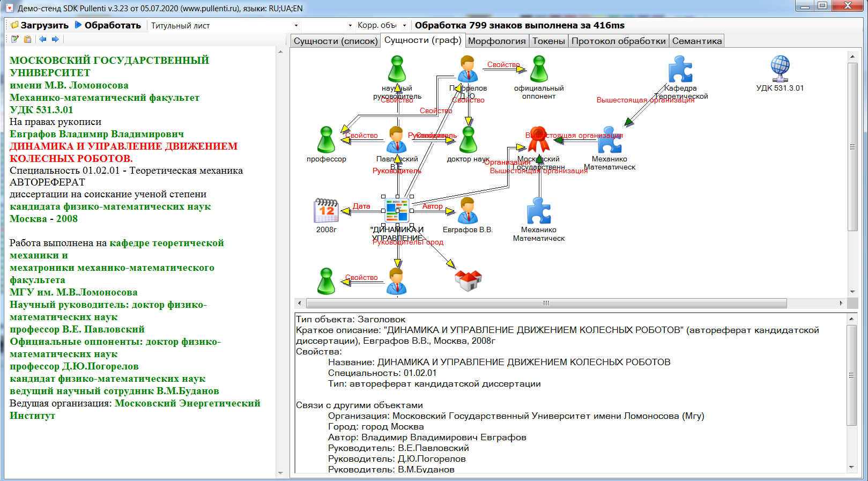This screenshot has height=481, width=868.
Task: Select the red ribbon university node
Action: (539, 140)
